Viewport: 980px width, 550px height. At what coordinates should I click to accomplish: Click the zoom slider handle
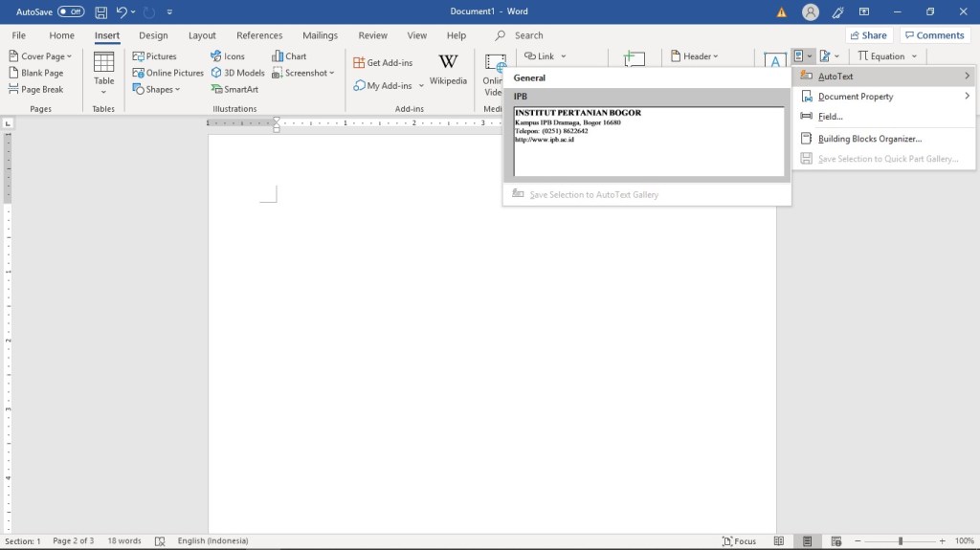[x=901, y=541]
